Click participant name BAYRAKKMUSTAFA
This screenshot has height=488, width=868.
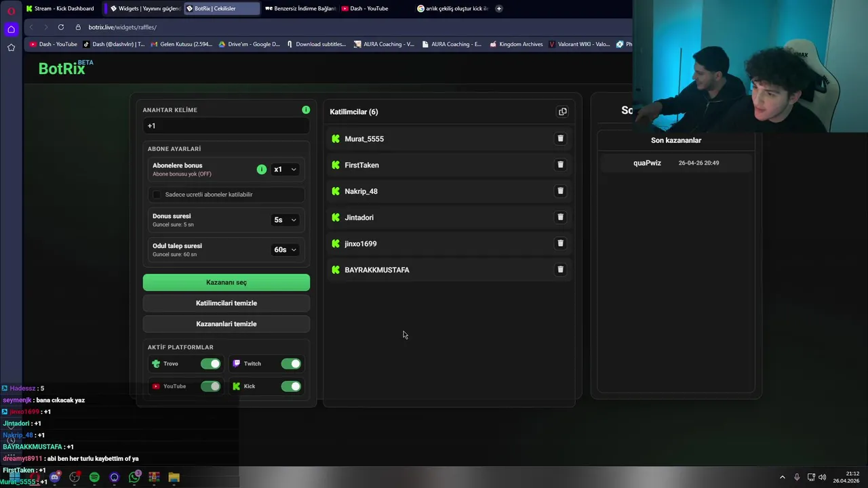(377, 270)
